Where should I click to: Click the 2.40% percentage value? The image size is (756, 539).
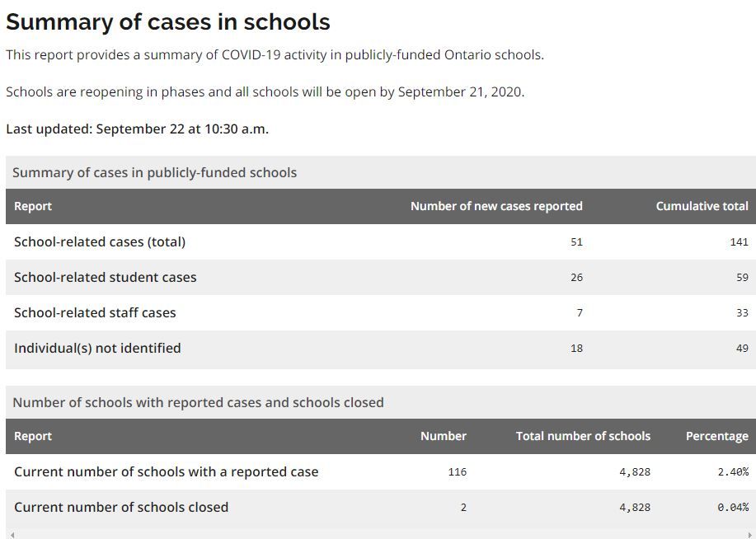732,471
